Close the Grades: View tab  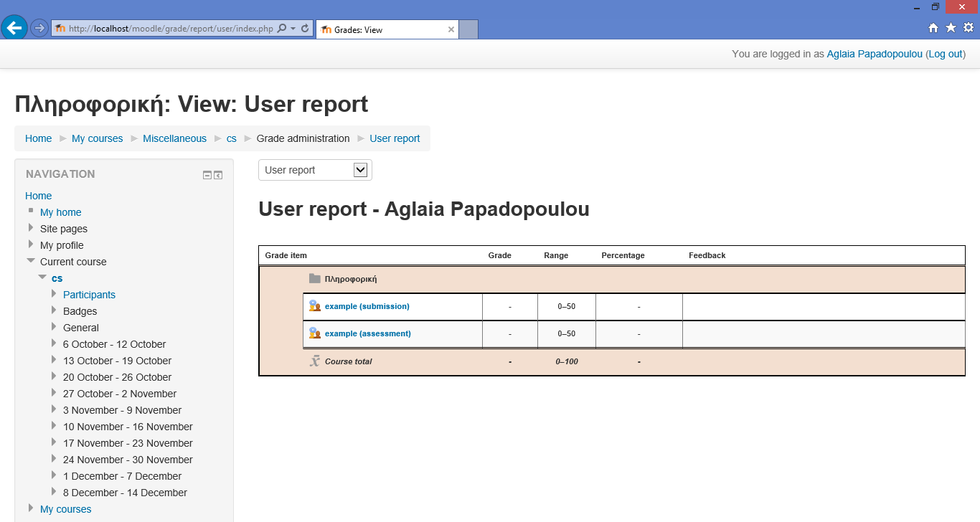pyautogui.click(x=451, y=29)
